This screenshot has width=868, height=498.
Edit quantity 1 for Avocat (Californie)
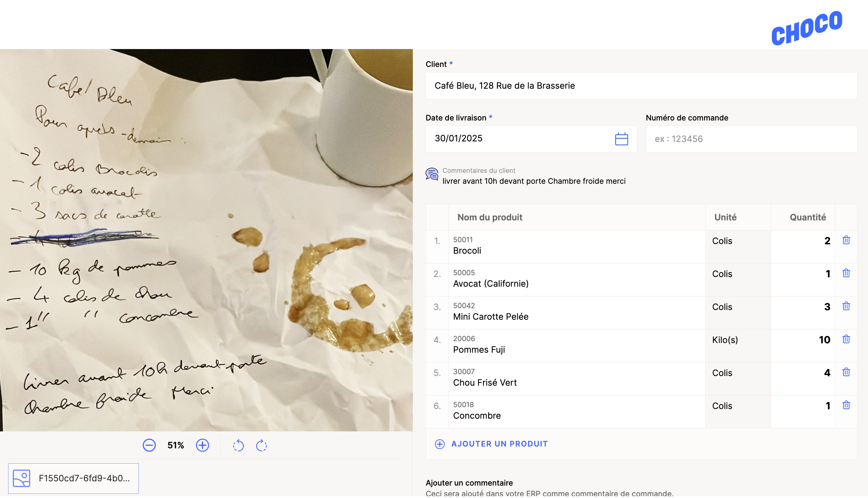802,280
